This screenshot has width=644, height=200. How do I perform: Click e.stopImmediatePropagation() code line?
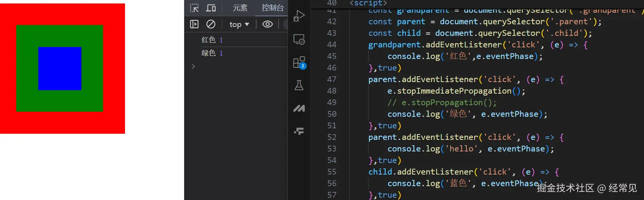tap(456, 91)
